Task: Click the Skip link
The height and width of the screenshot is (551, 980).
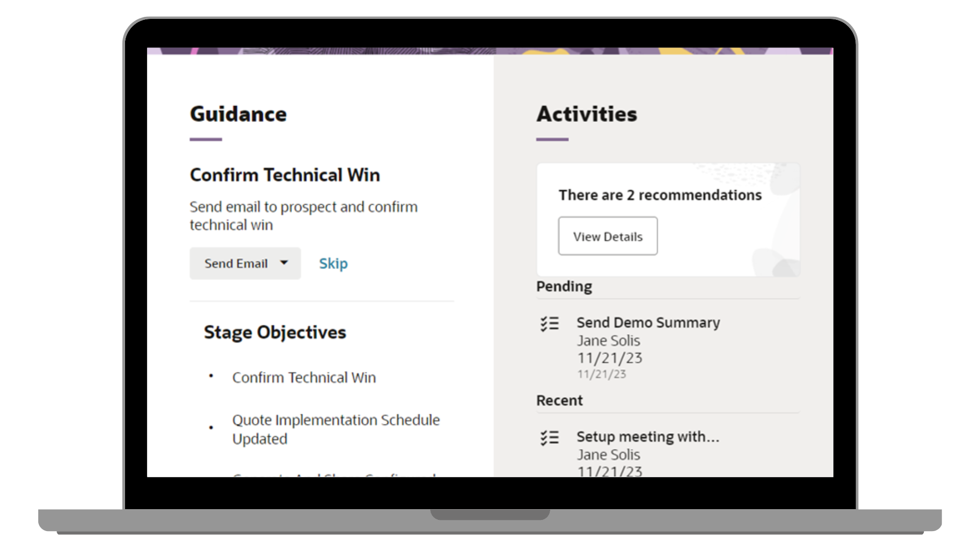Action: (333, 263)
